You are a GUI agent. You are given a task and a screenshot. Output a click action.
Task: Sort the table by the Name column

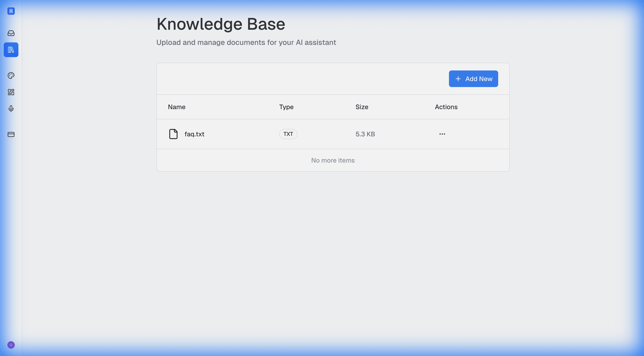[x=176, y=107]
